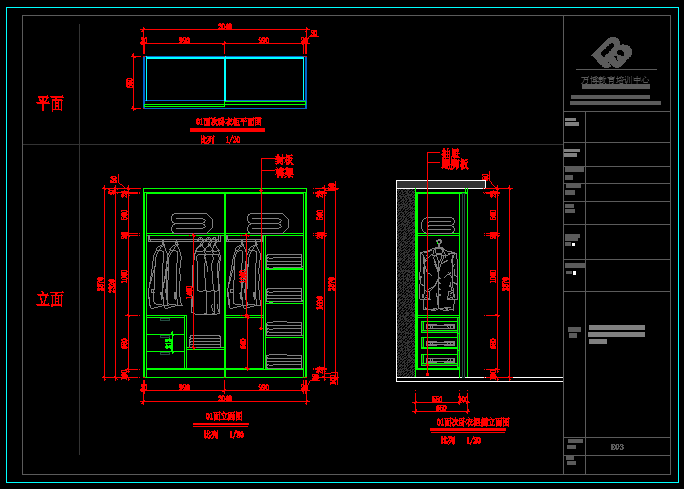Select the hanging suit in the side elevation
Viewport: 684px width, 489px height.
[437, 277]
